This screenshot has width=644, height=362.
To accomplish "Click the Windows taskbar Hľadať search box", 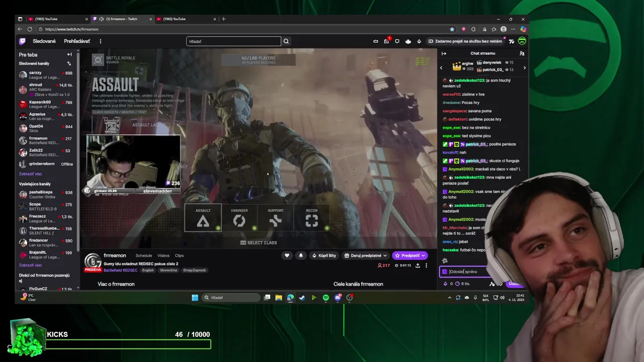I will click(x=232, y=298).
